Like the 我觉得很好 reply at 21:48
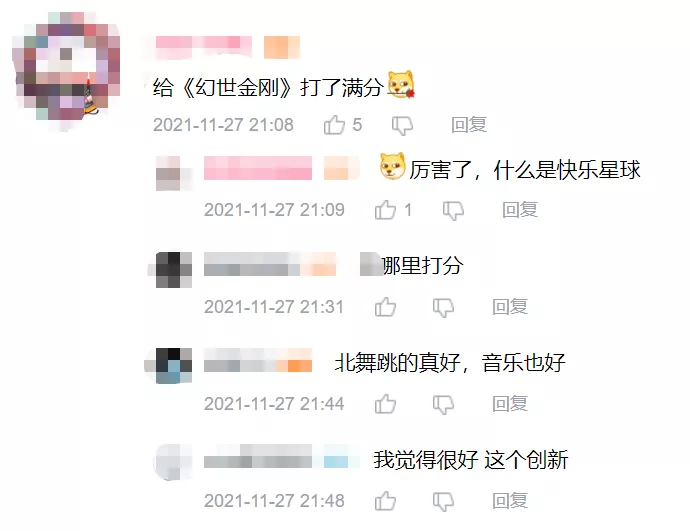Image resolution: width=690 pixels, height=531 pixels. (x=385, y=501)
